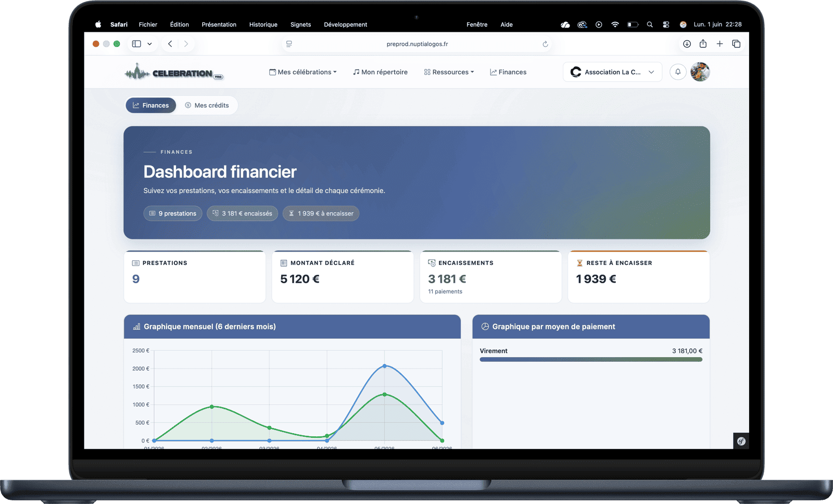Expand Ressources dropdown menu
833x504 pixels.
click(x=449, y=72)
